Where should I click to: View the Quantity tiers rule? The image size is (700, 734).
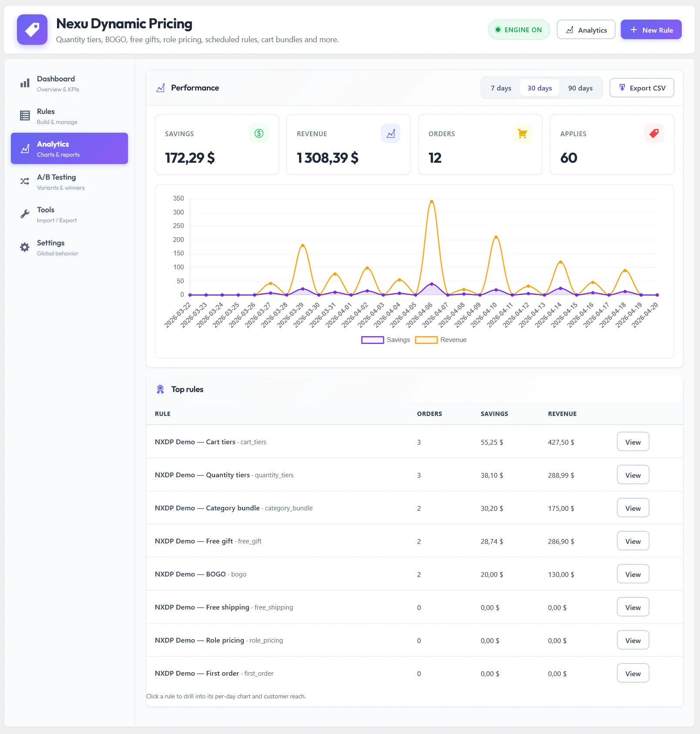(x=633, y=475)
